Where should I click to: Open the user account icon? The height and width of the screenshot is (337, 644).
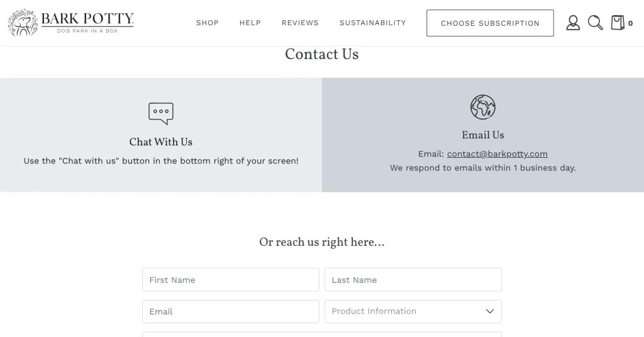(573, 23)
